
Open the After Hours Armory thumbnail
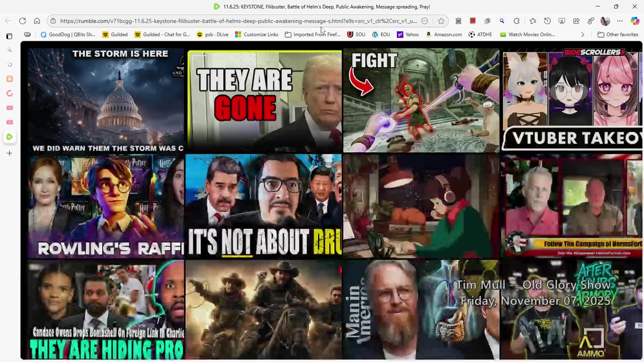(x=572, y=310)
